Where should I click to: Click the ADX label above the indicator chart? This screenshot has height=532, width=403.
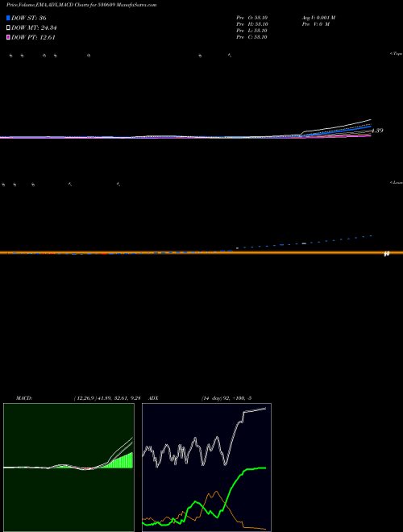153,398
